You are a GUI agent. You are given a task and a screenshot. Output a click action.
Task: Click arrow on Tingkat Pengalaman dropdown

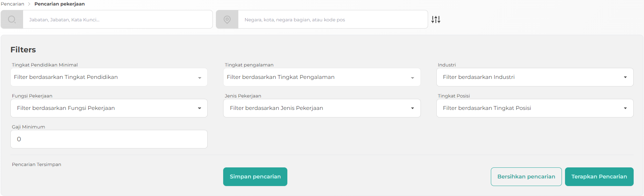pyautogui.click(x=412, y=78)
